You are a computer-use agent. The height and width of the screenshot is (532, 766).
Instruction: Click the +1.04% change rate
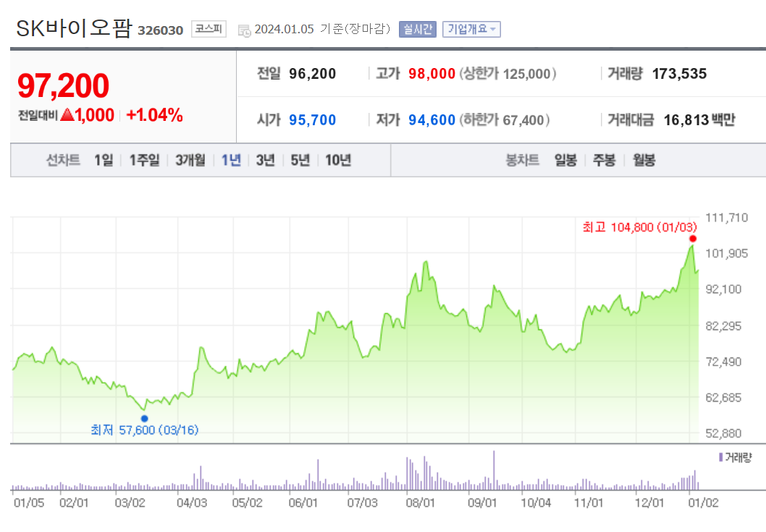pyautogui.click(x=154, y=115)
